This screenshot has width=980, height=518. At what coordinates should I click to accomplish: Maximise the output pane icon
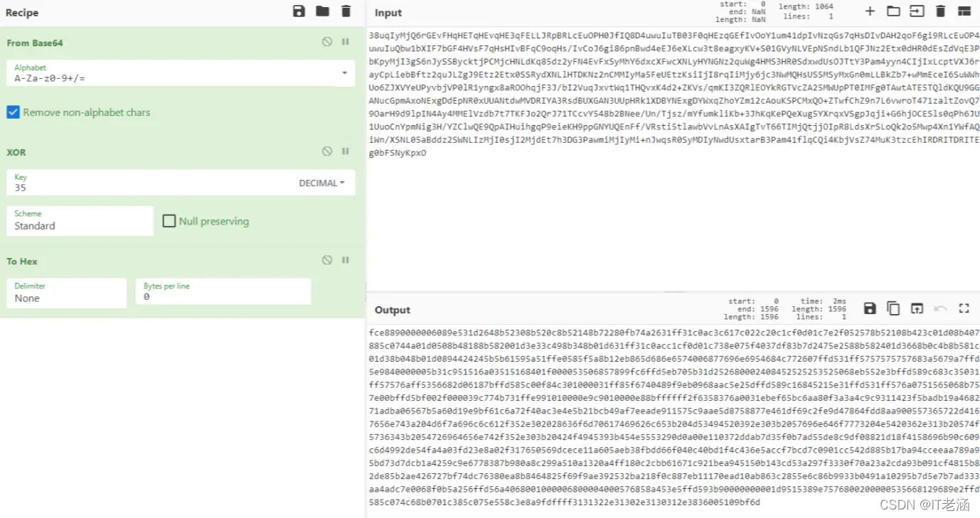click(964, 308)
